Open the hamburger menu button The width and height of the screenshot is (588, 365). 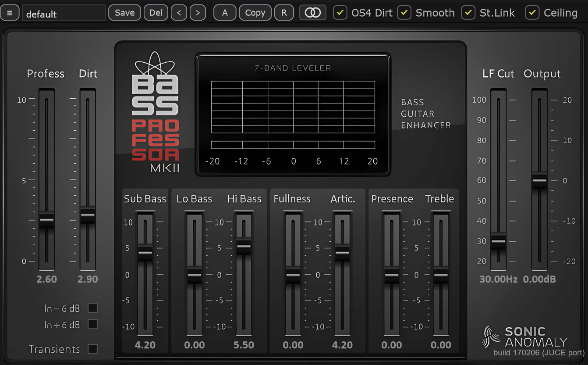pos(10,13)
